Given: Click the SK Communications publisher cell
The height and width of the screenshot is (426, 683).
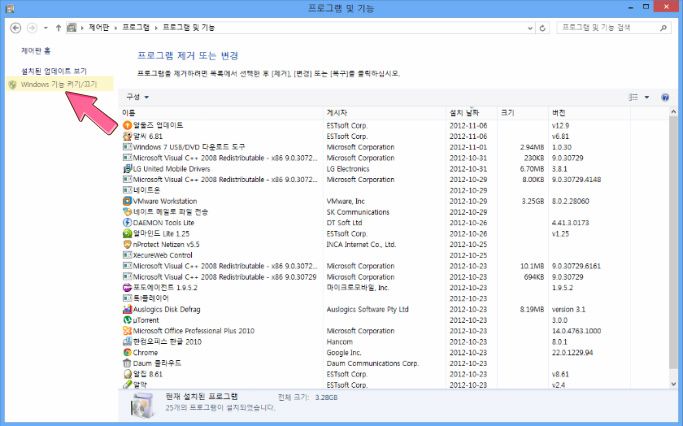Looking at the screenshot, I should tap(358, 212).
